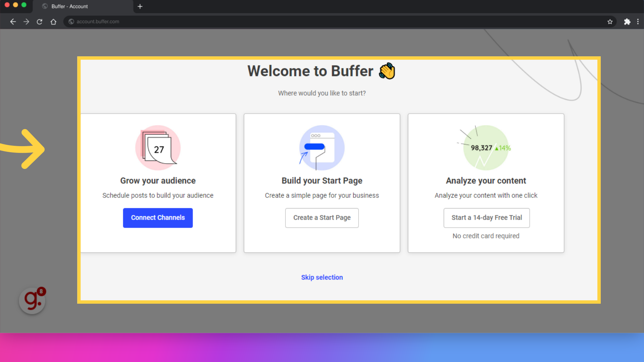Click the Buffer account icon top left
This screenshot has height=362, width=644.
tap(45, 6)
